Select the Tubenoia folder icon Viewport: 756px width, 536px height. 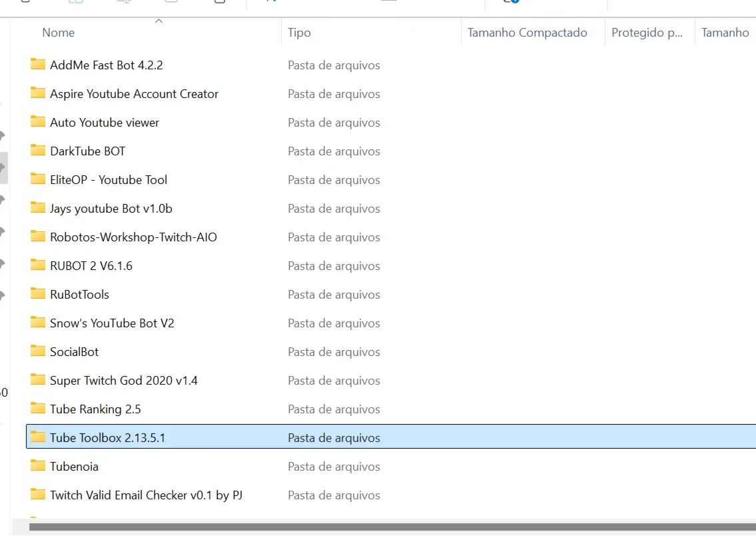pos(37,465)
